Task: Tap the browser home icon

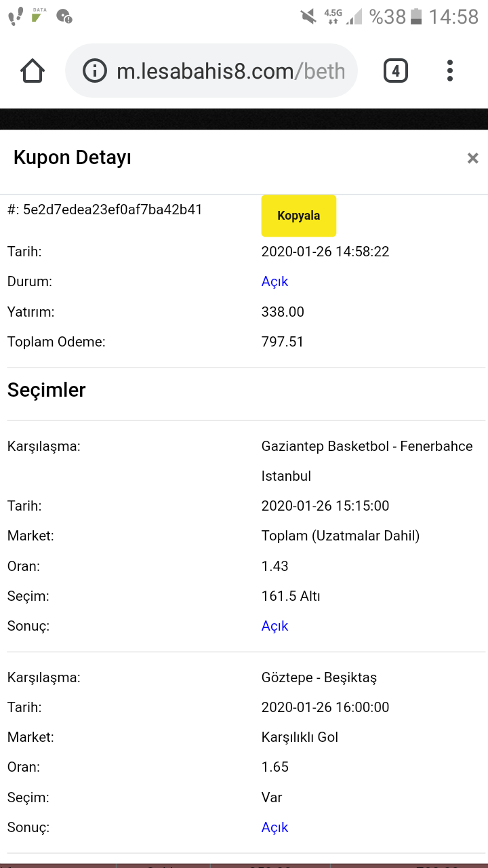Action: point(33,71)
